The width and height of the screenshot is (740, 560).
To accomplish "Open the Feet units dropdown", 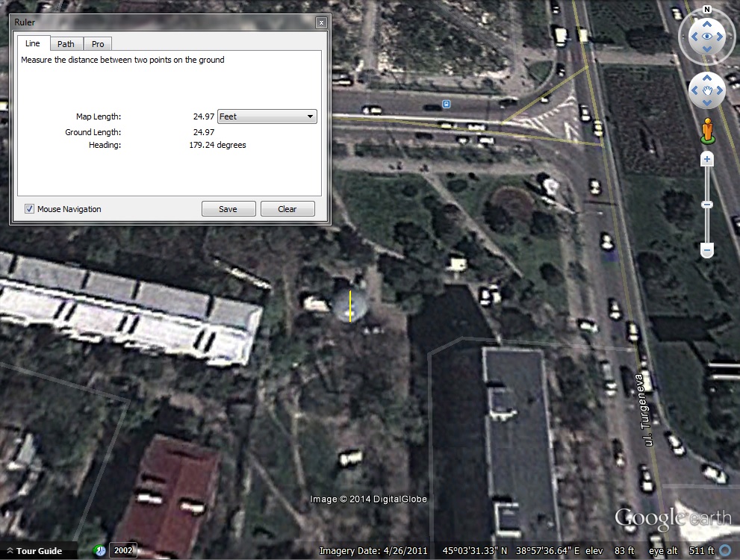I will pos(267,116).
